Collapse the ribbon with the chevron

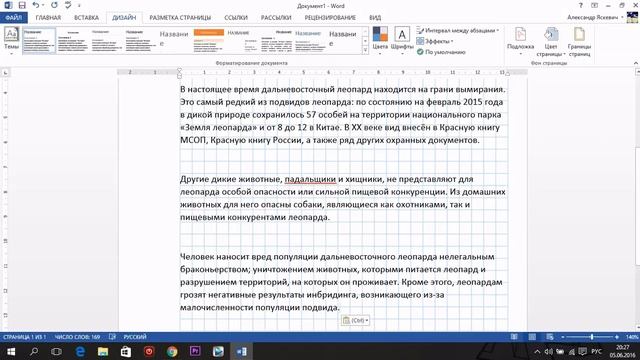(x=636, y=63)
